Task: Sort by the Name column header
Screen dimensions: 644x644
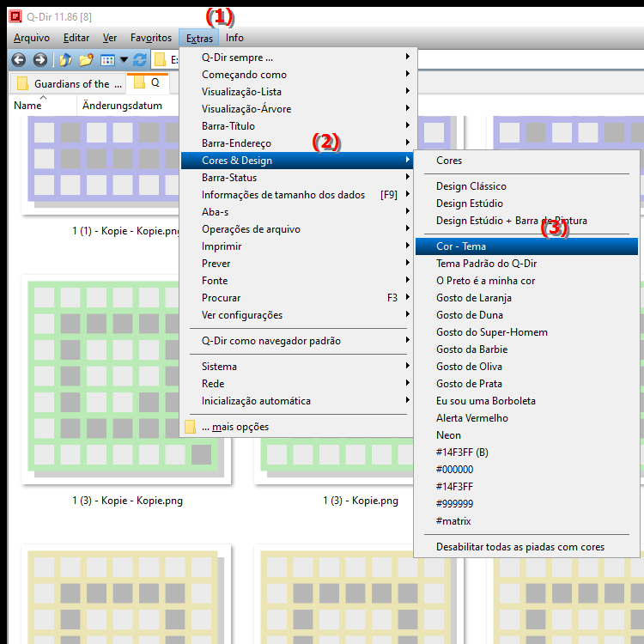Action: pos(27,106)
